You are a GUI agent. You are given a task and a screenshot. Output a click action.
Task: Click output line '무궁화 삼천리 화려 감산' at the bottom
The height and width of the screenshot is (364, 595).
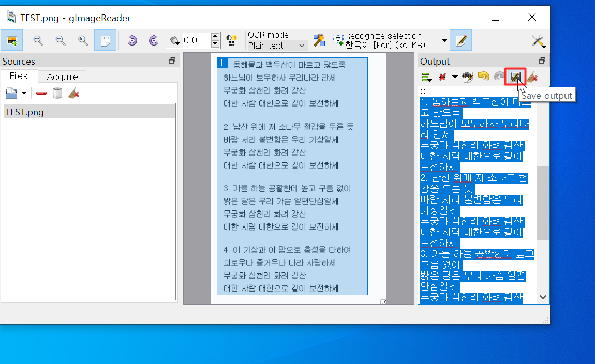pos(471,298)
